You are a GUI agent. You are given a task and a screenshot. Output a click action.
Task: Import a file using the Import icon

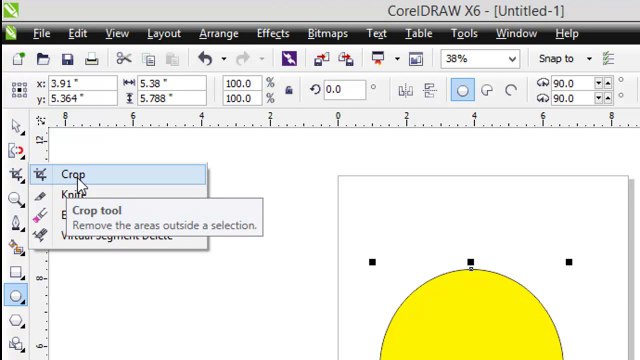click(x=321, y=59)
